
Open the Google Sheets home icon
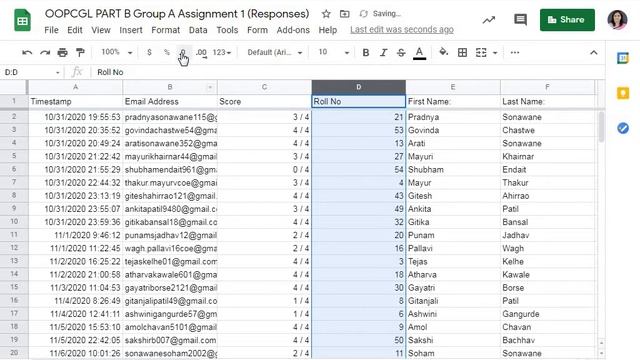click(x=22, y=20)
